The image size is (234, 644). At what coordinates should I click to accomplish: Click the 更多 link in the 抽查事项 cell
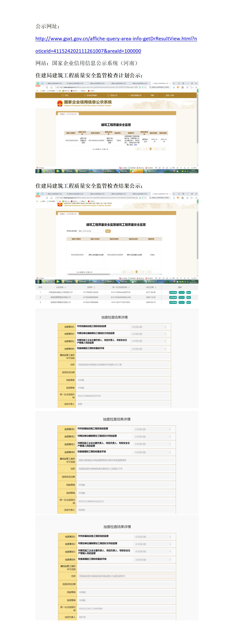pyautogui.click(x=136, y=145)
